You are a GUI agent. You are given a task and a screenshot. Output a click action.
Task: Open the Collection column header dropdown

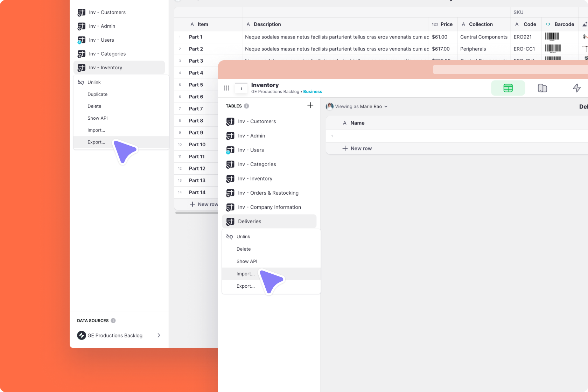coord(480,24)
